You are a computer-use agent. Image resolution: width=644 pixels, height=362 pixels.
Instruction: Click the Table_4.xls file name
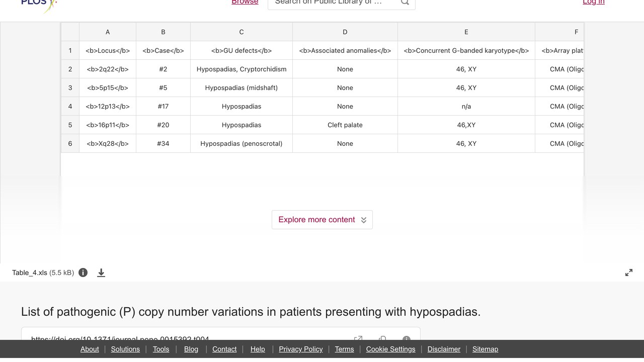(30, 273)
